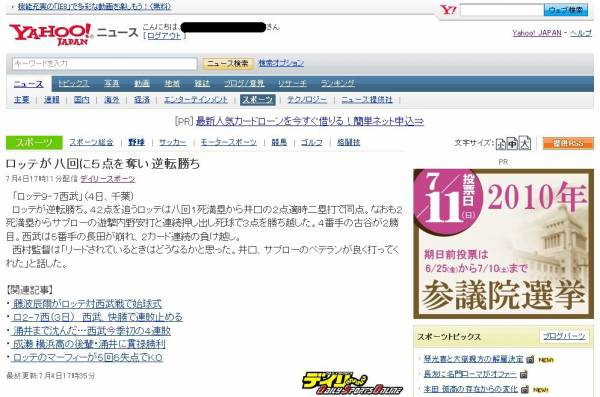Open the ランキング tab
The width and height of the screenshot is (600, 397).
pyautogui.click(x=338, y=83)
